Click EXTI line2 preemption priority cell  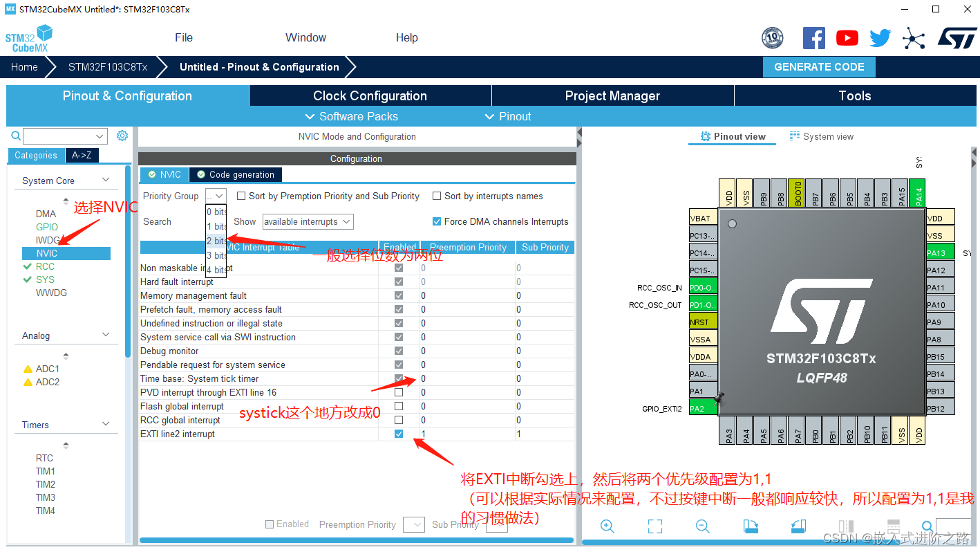468,434
